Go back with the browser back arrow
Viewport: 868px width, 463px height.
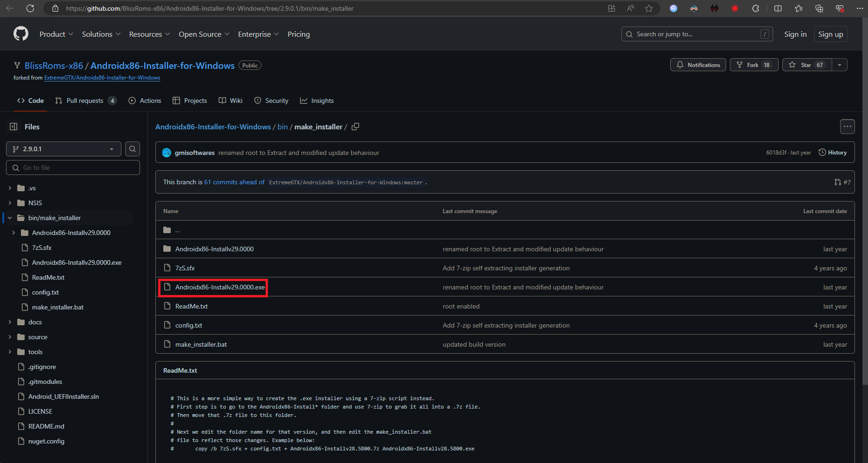(x=10, y=8)
